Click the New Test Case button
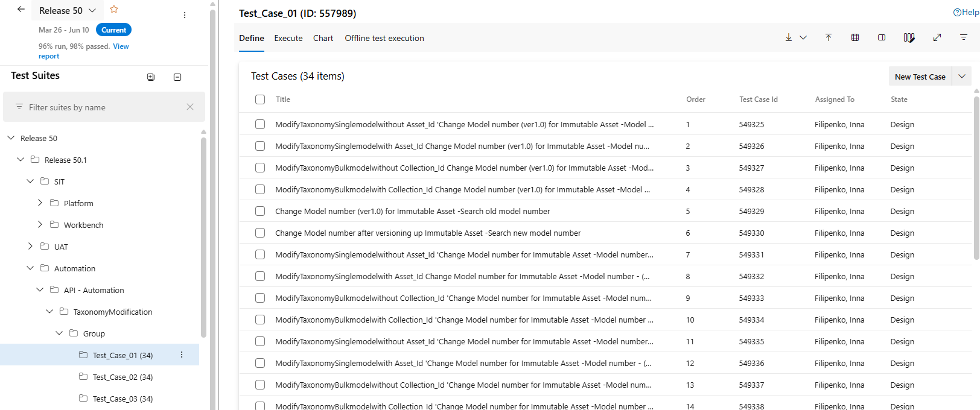Image resolution: width=980 pixels, height=410 pixels. pos(920,77)
